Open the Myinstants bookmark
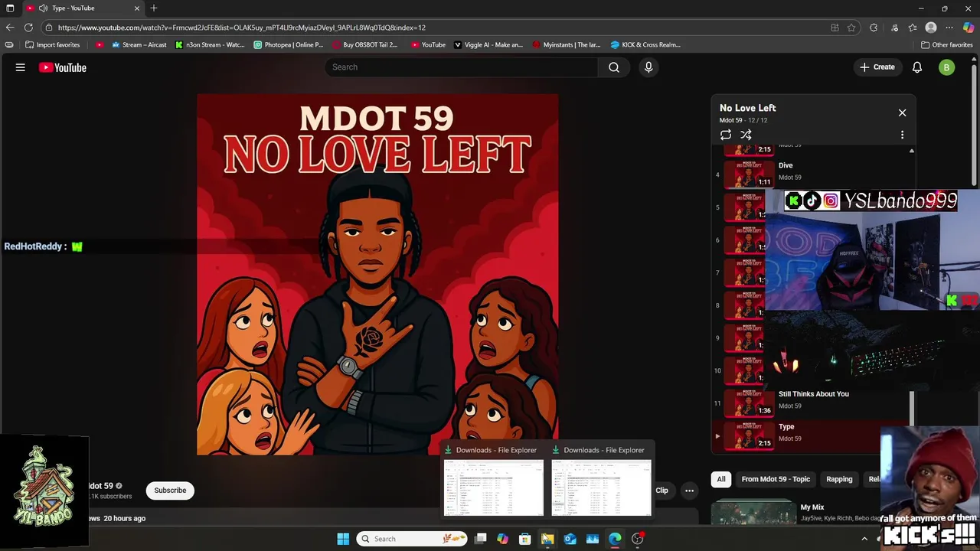The width and height of the screenshot is (980, 551). (567, 44)
